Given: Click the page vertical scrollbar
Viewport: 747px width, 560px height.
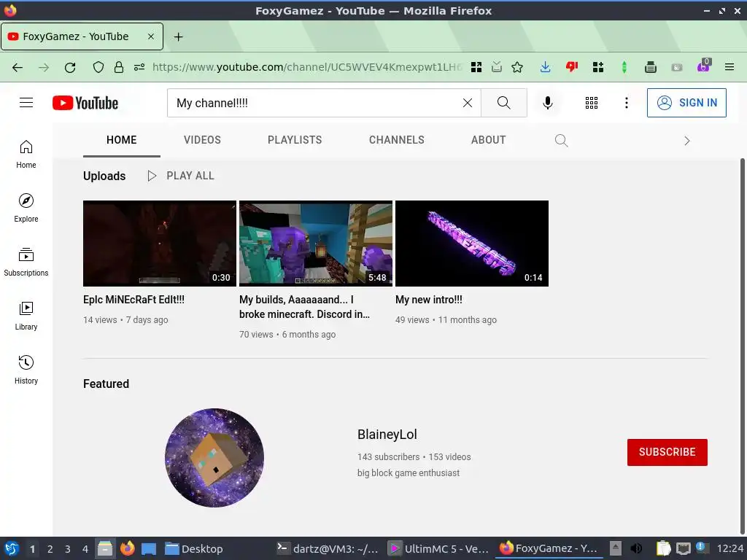Looking at the screenshot, I should (743, 346).
